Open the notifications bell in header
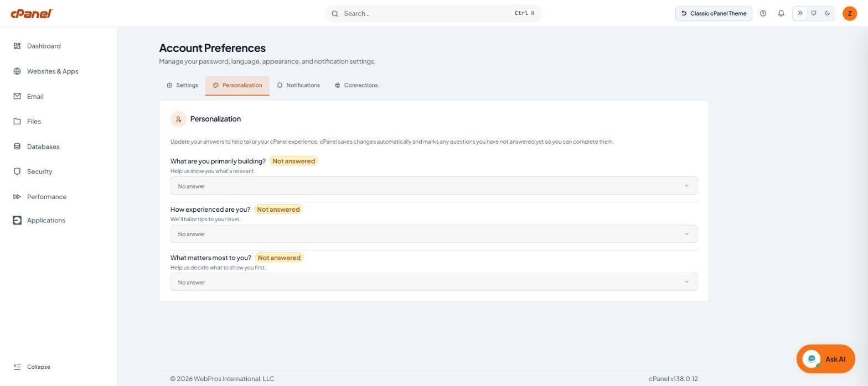The width and height of the screenshot is (868, 386). [x=781, y=13]
